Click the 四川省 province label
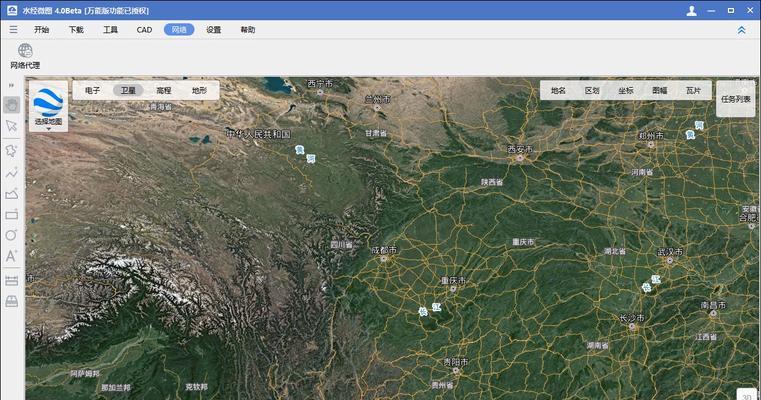The image size is (761, 400). pos(342,245)
